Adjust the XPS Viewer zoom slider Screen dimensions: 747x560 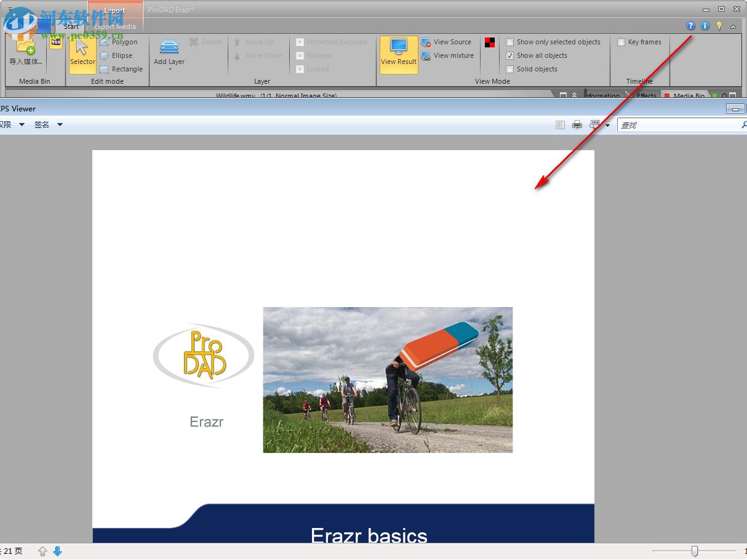(x=695, y=551)
